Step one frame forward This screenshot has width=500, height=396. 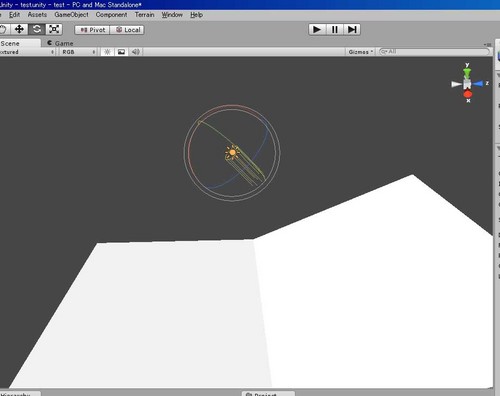pyautogui.click(x=352, y=30)
